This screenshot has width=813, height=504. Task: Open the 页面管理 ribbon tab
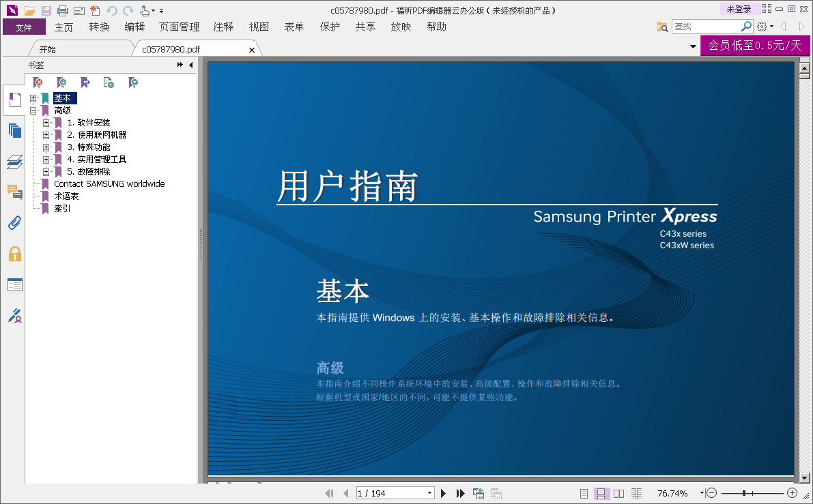point(179,27)
